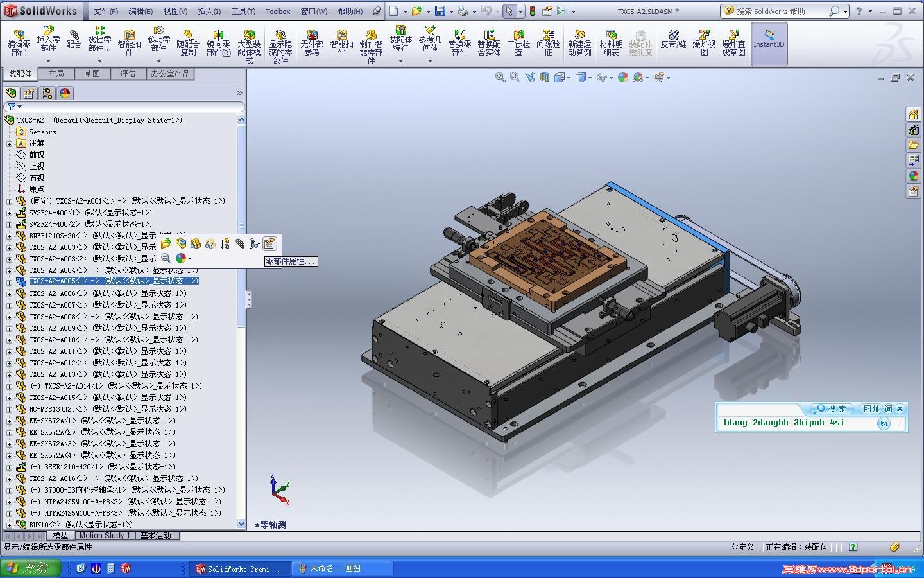Run 间隙验证 (Clearance Verification)
This screenshot has width=924, height=578.
(548, 42)
